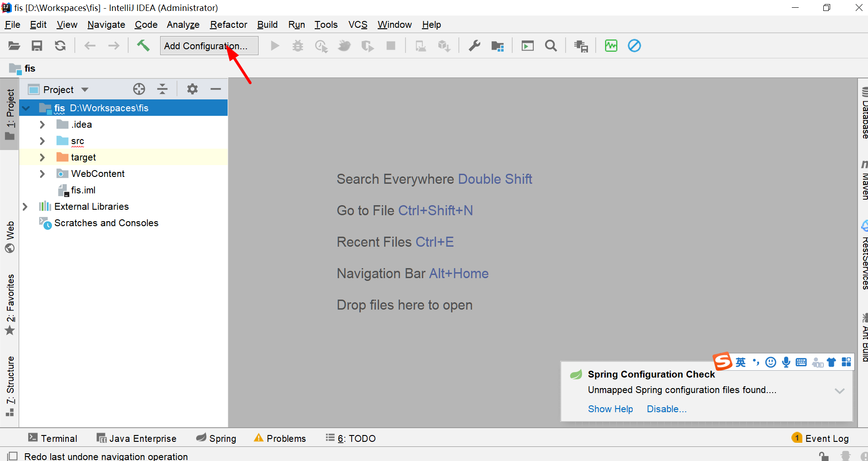Toggle the 2: Favorites side tool window
Viewport: 868px width, 461px height.
10,305
